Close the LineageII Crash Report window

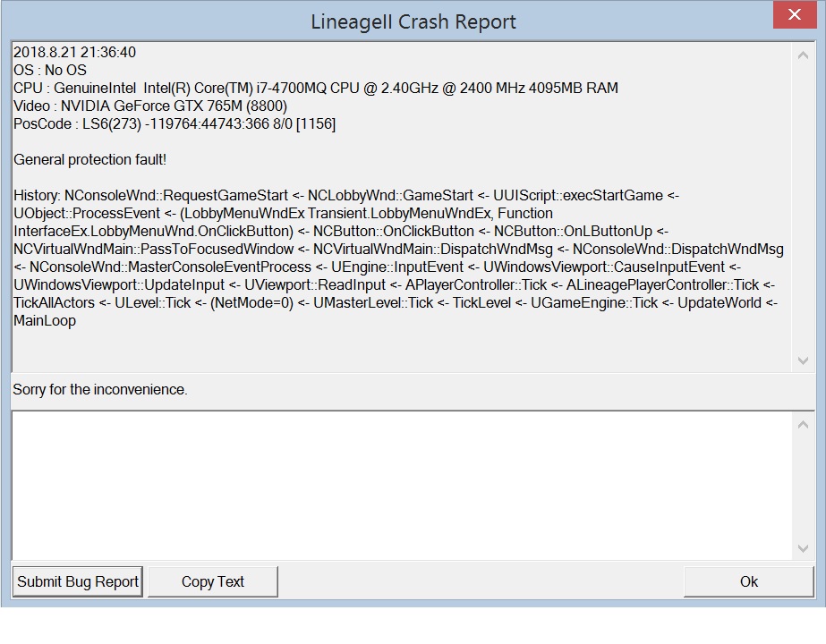[795, 14]
